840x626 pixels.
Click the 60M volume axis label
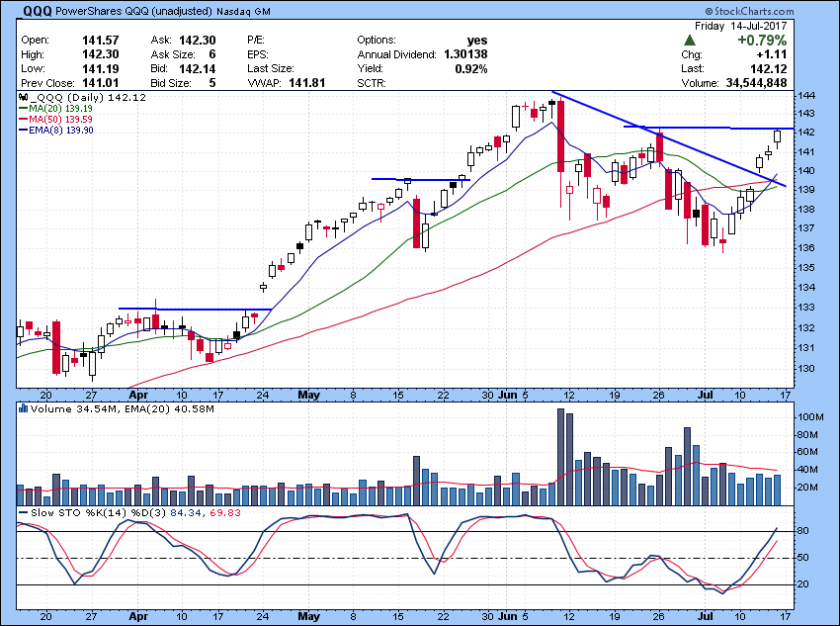click(x=807, y=452)
